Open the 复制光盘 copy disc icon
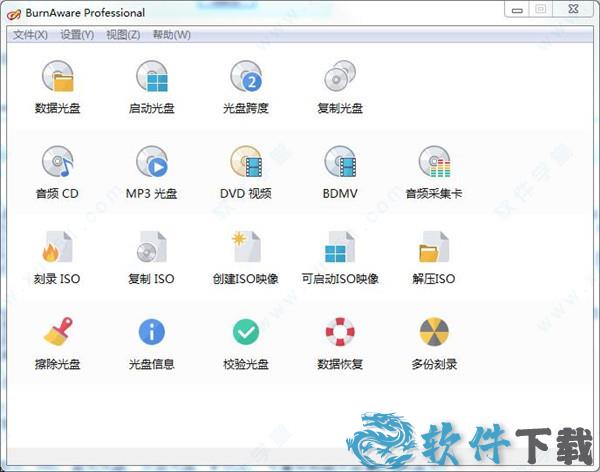The image size is (600, 472). [340, 75]
